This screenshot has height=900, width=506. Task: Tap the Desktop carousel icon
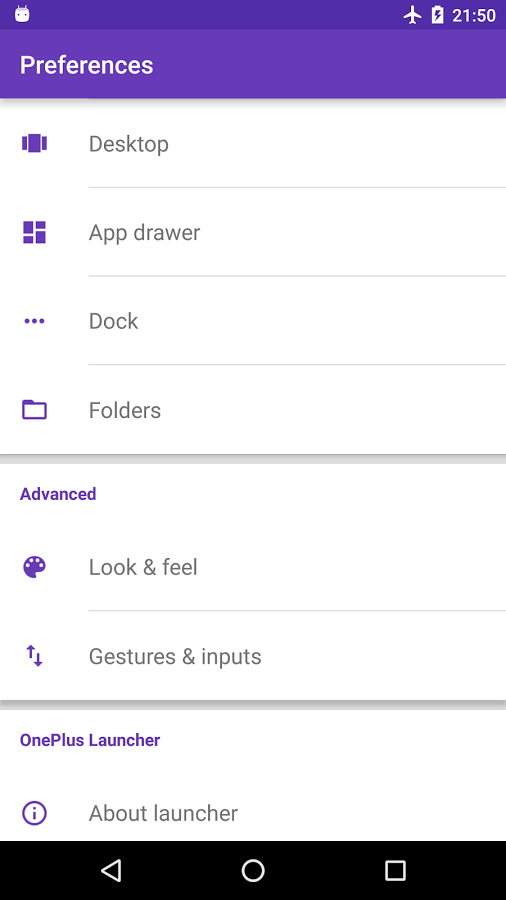coord(34,143)
